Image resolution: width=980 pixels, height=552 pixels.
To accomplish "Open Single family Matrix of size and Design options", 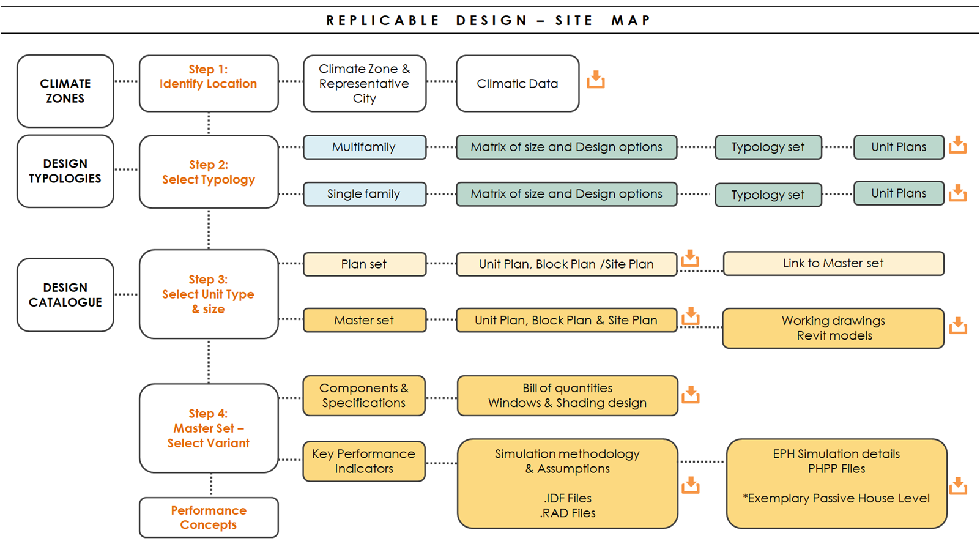I will [566, 194].
